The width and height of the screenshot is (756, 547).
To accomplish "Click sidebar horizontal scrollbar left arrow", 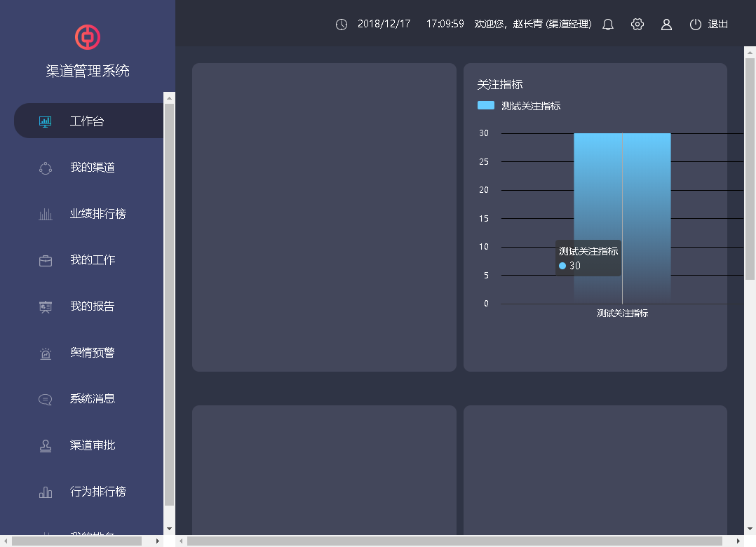I will coord(6,541).
